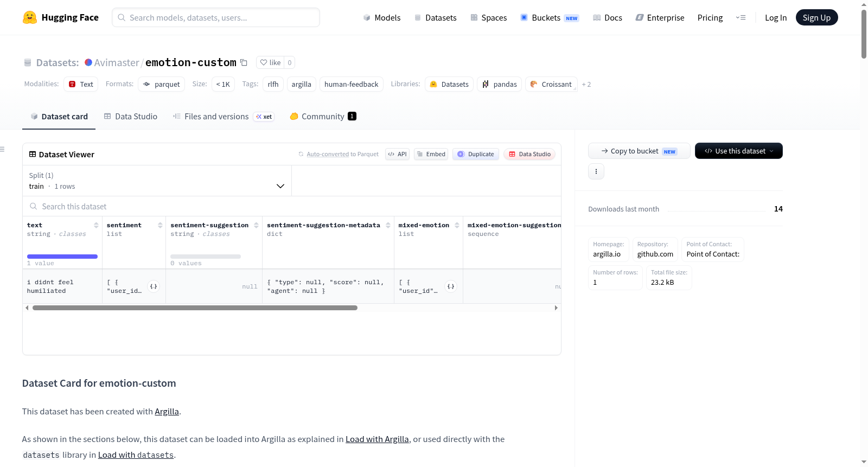This screenshot has height=467, width=868.
Task: Open the Hugging Face logo home link
Action: 61,17
